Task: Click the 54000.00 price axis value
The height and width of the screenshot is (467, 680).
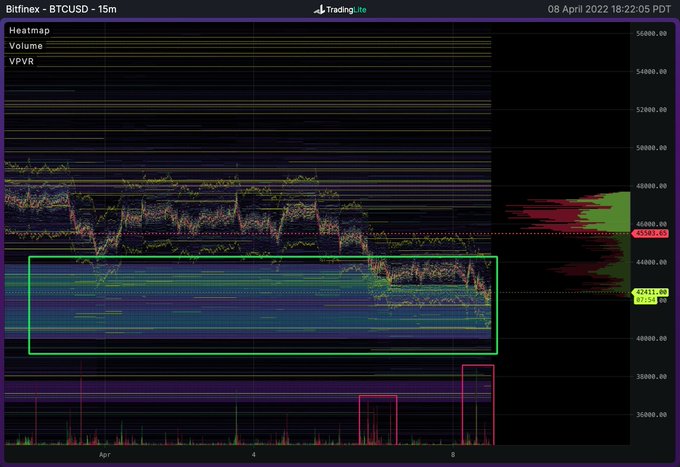Action: [x=651, y=72]
